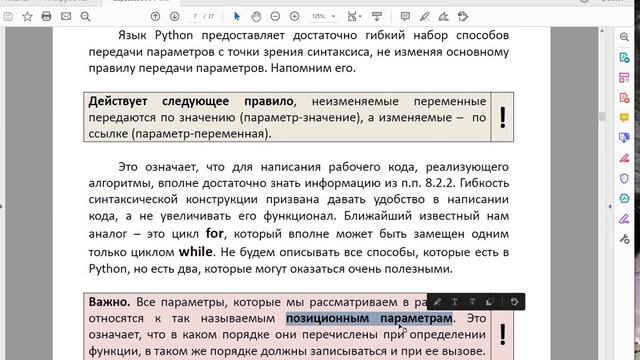The height and width of the screenshot is (360, 640).
Task: Click bold word "while" in paragraph
Action: (196, 251)
